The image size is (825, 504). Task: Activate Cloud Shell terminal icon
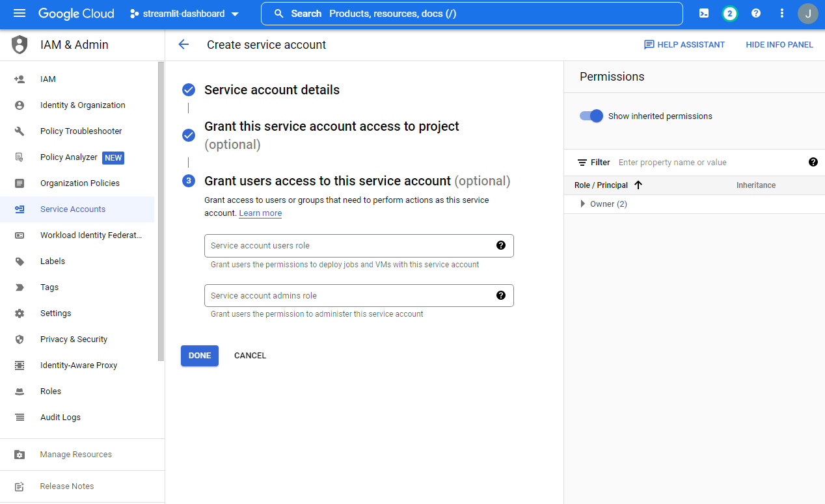704,14
